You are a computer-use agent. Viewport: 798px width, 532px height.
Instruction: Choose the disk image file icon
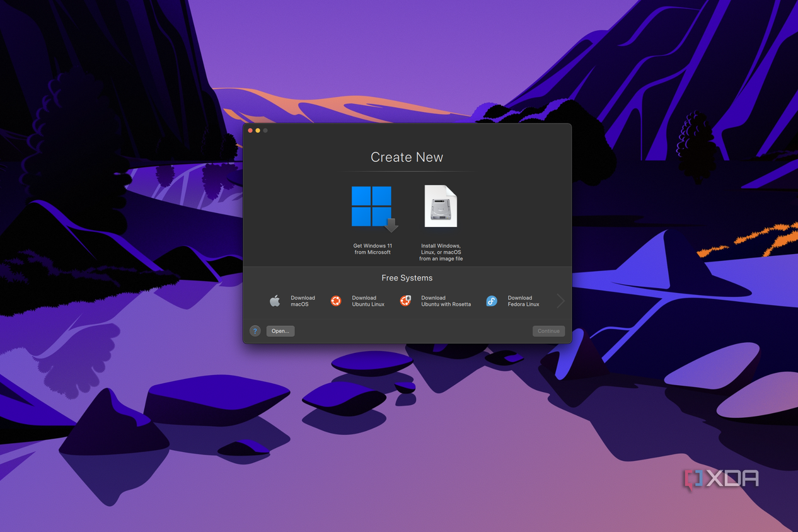[441, 206]
